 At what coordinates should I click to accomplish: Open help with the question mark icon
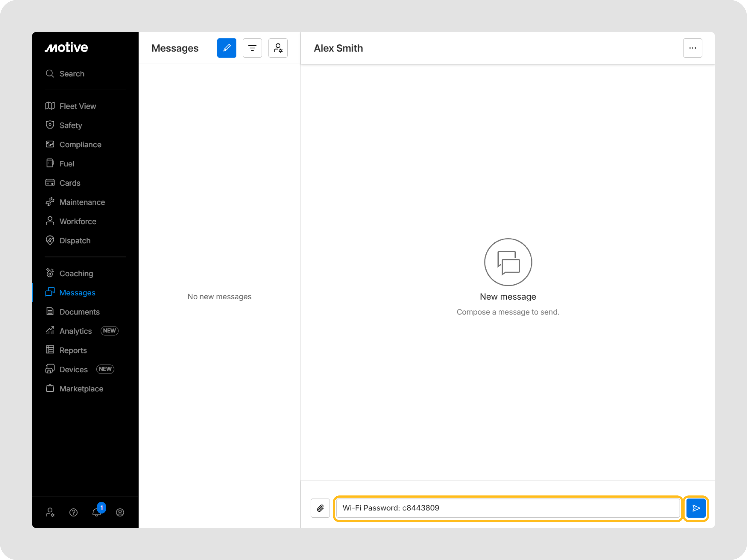coord(73,513)
